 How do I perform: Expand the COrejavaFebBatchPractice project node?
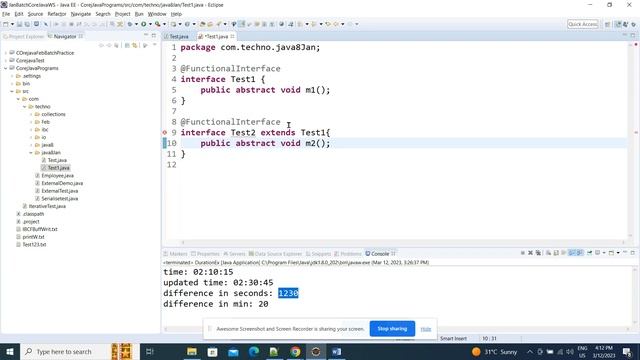coord(6,53)
